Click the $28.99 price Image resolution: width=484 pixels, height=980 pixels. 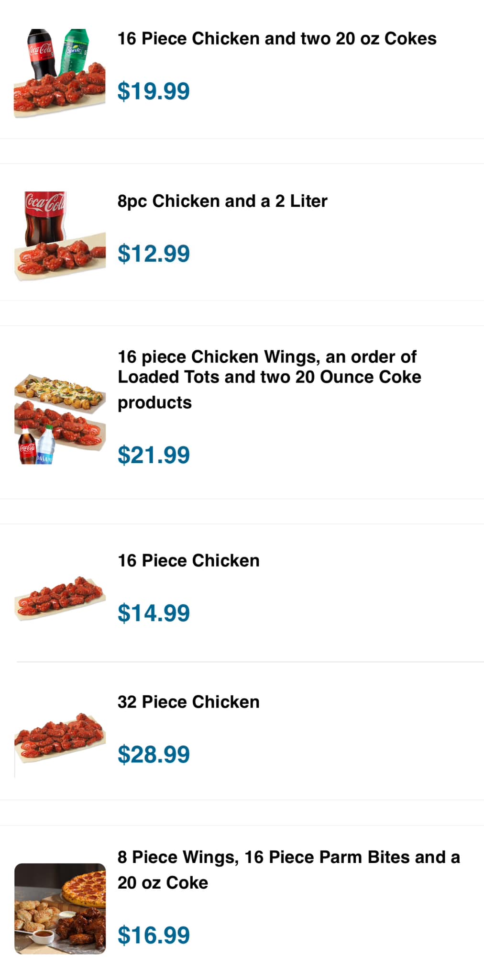[154, 755]
